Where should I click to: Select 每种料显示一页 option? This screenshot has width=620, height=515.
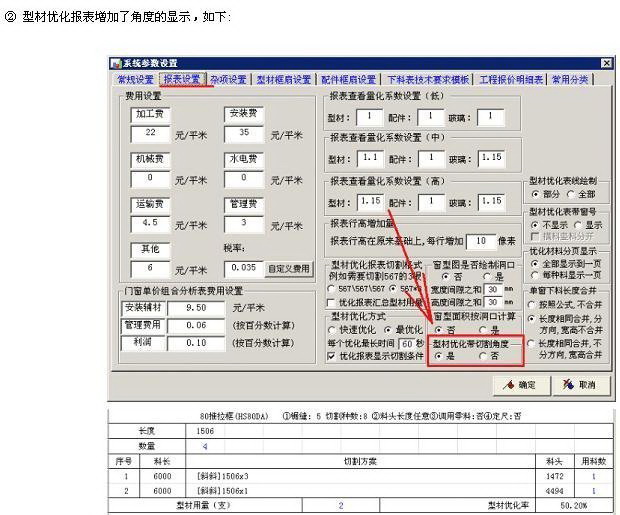click(x=535, y=275)
